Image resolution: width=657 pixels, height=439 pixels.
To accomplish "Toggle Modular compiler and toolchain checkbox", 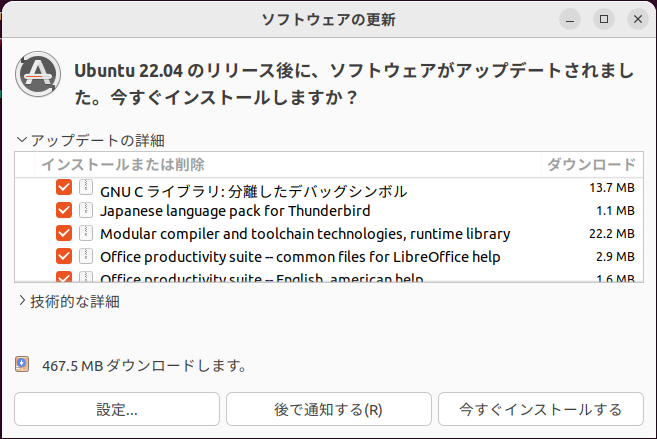I will tap(64, 233).
